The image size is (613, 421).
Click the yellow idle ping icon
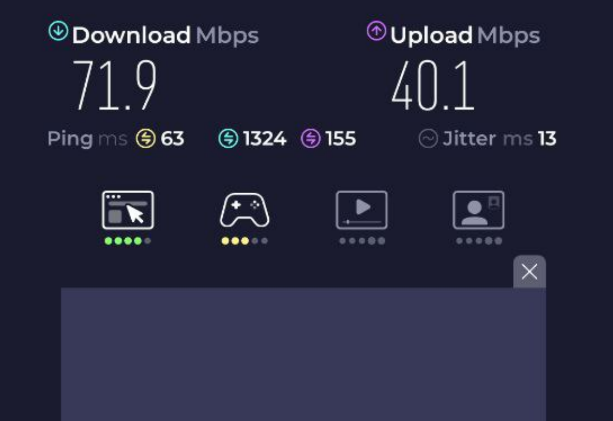[x=146, y=138]
